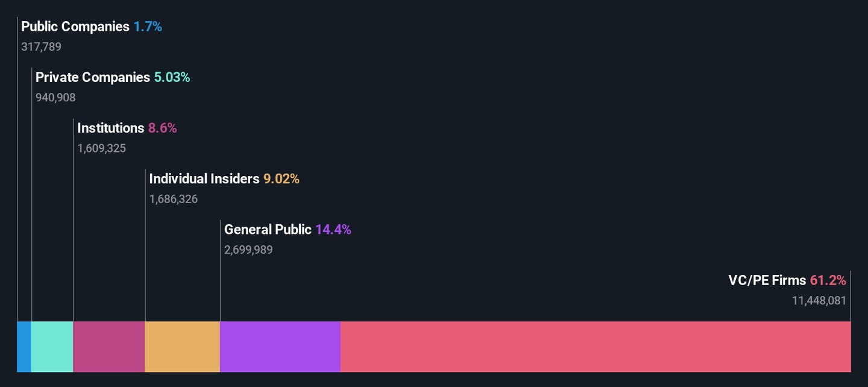
Task: Click the 14.4% percentage value
Action: point(333,229)
